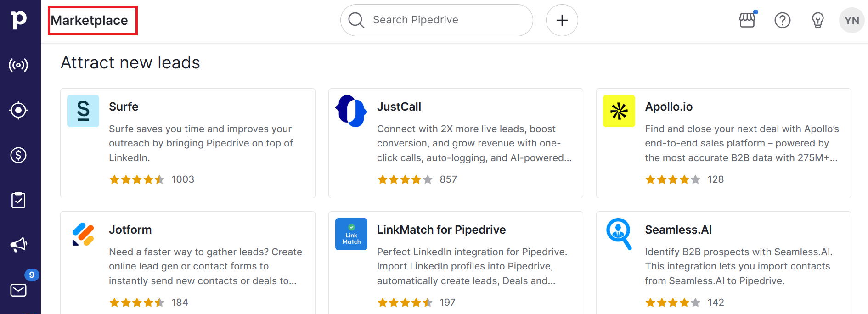Select the Deals target icon in sidebar

[18, 110]
